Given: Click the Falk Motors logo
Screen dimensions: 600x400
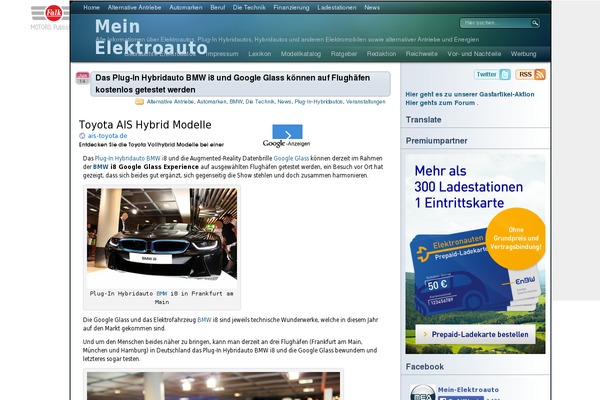Looking at the screenshot, I should tap(50, 17).
